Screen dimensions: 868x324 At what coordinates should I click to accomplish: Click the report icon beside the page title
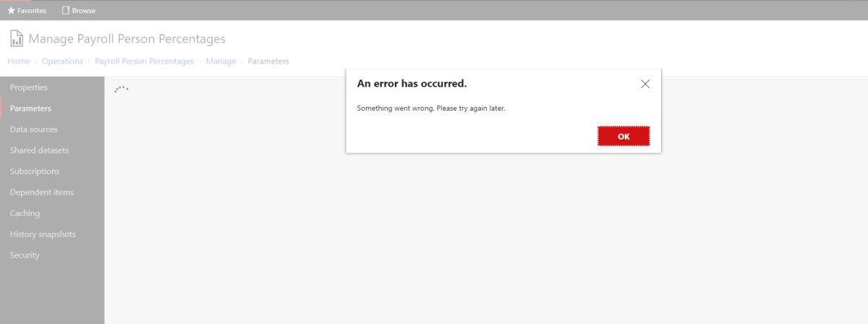[x=16, y=39]
